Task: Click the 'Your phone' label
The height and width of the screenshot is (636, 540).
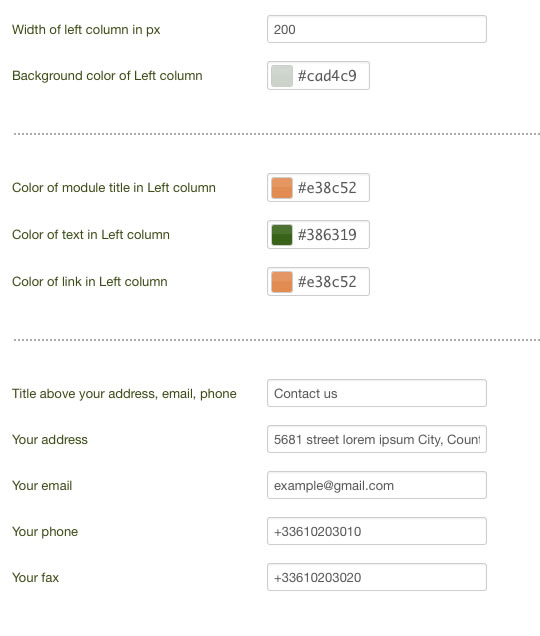Action: 45,531
